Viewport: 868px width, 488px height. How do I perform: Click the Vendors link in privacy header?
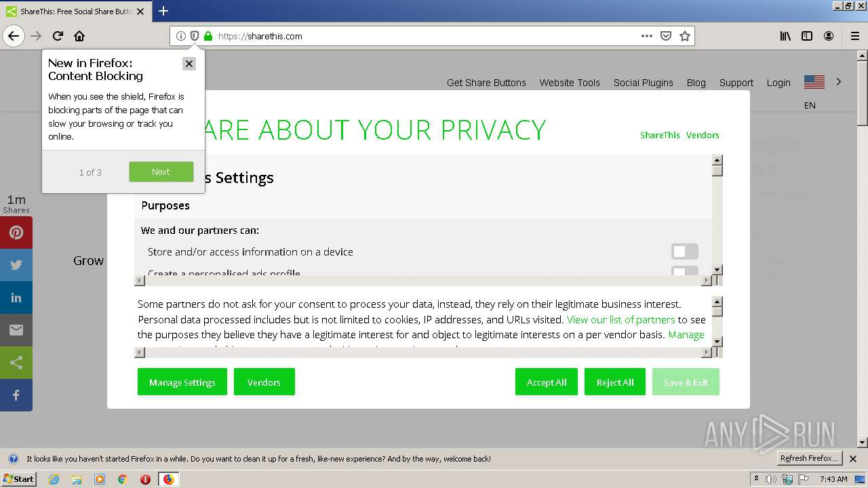click(x=703, y=135)
